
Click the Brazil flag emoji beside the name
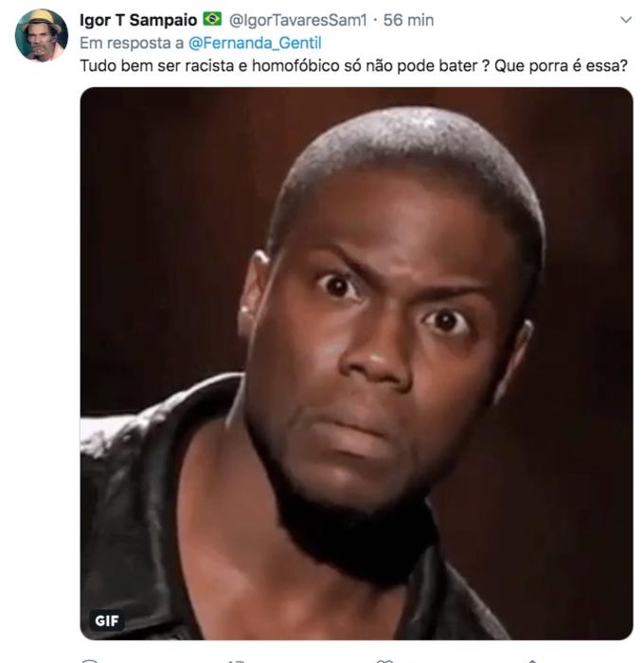click(212, 19)
